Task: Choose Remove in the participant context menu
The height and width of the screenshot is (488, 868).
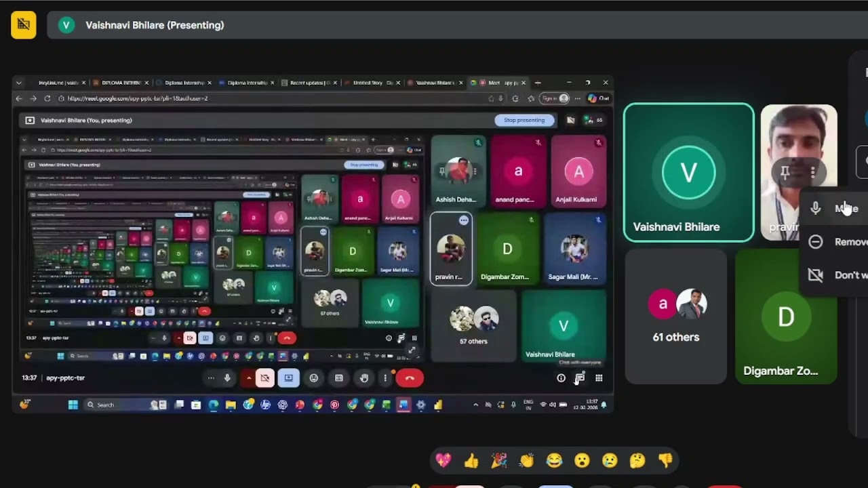Action: (x=835, y=242)
